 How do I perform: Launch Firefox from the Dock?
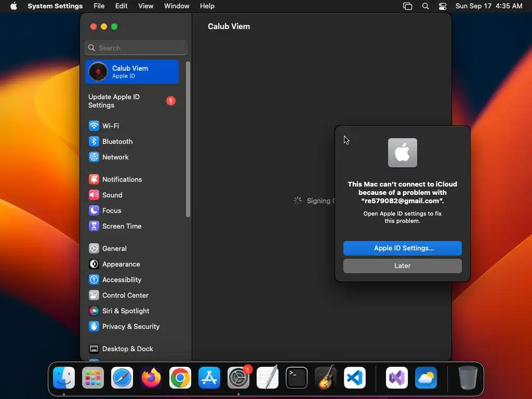(x=151, y=378)
